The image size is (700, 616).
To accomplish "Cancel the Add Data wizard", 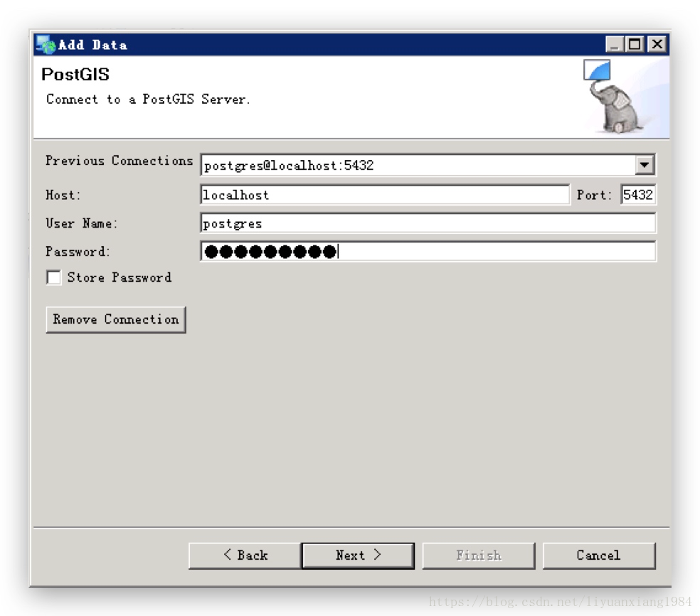I will pyautogui.click(x=599, y=556).
